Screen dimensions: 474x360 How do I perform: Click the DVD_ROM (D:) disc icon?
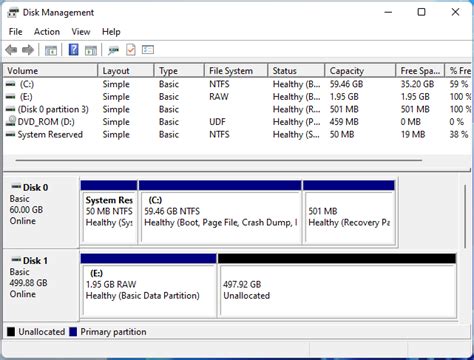click(x=11, y=121)
